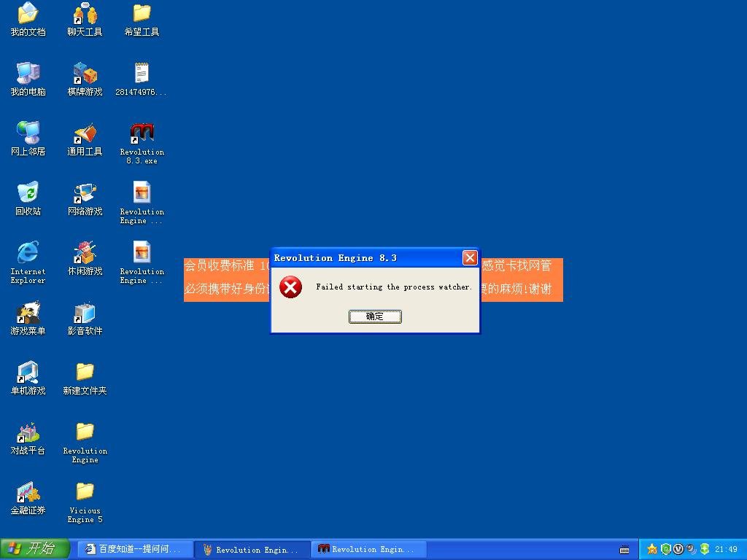Click the 确定 button in error dialog
The width and height of the screenshot is (747, 560).
pos(375,316)
